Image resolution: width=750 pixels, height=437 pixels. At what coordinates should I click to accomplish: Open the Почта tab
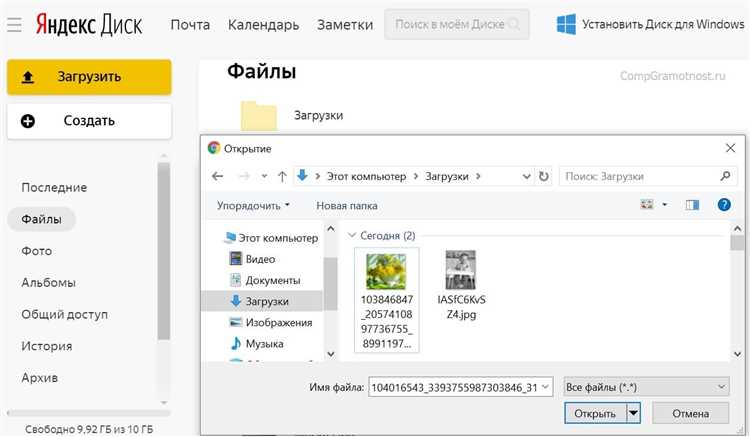point(190,23)
